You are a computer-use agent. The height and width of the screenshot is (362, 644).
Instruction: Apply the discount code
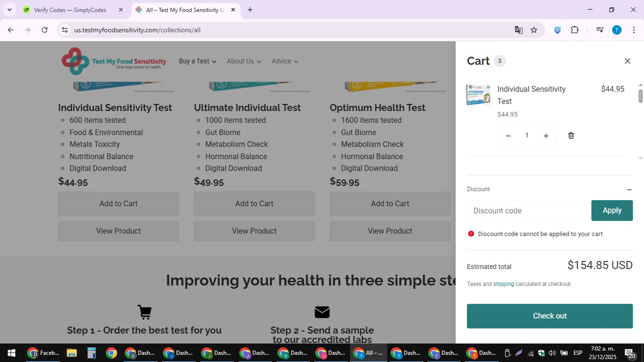(x=612, y=210)
